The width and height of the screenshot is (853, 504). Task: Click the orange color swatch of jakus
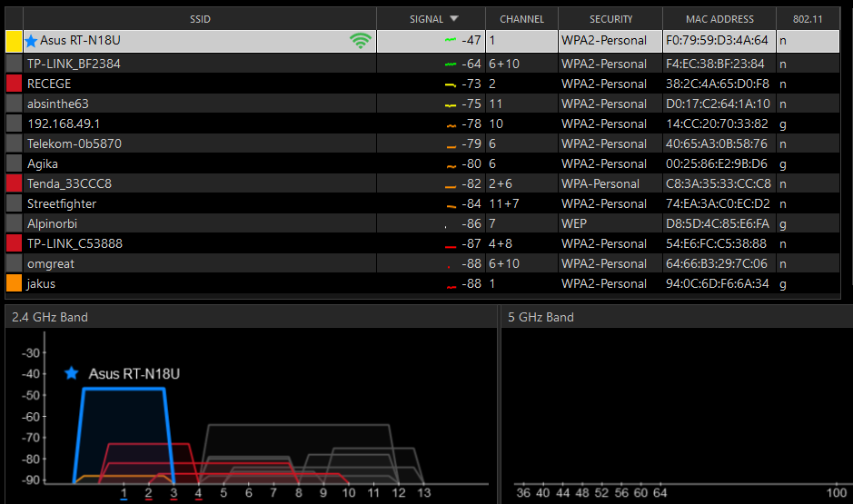click(x=15, y=283)
